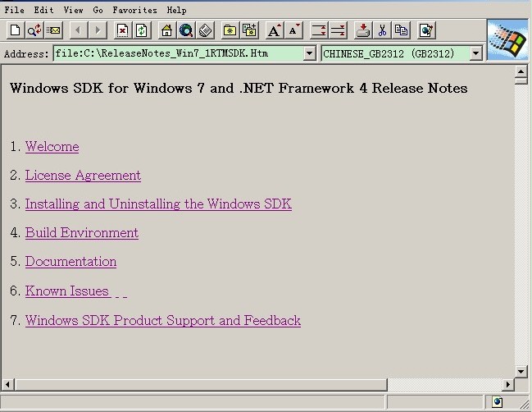
Task: Click horizontal scrollbar right arrow
Action: point(508,384)
